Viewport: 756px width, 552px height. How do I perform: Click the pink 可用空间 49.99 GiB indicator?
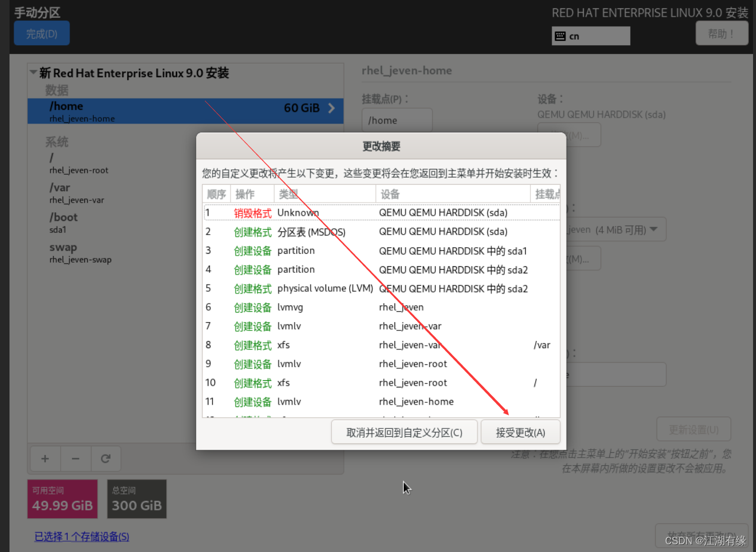(62, 499)
